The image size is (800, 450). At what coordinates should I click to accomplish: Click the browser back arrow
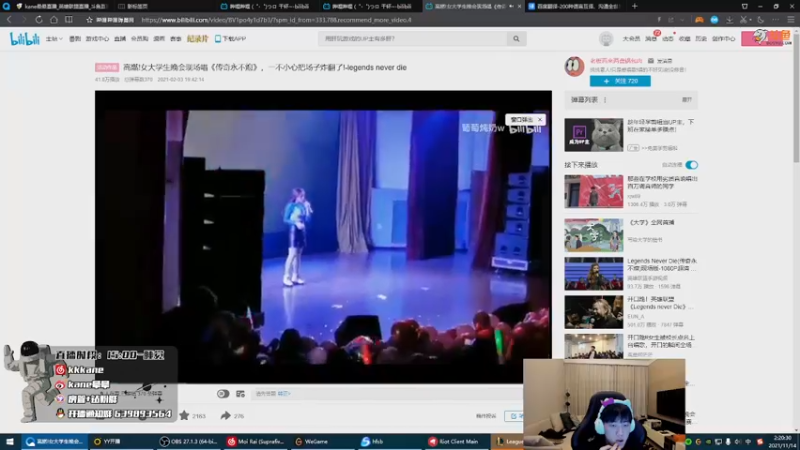[9, 19]
